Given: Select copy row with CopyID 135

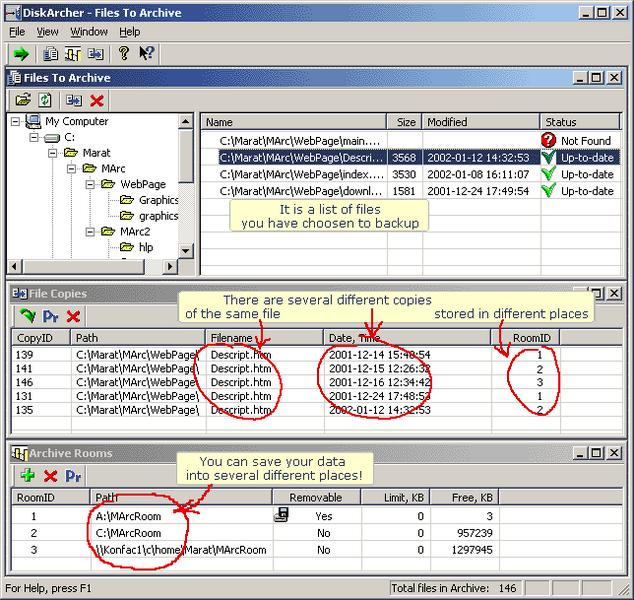Looking at the screenshot, I should tap(317, 410).
